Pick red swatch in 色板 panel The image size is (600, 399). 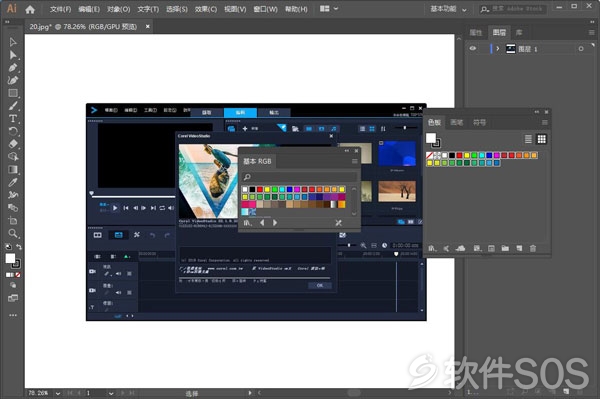tap(459, 155)
